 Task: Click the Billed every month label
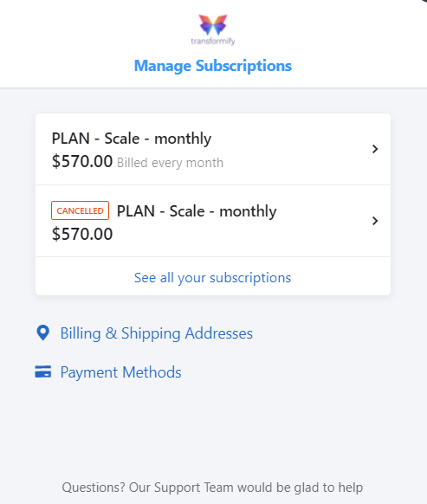[170, 163]
